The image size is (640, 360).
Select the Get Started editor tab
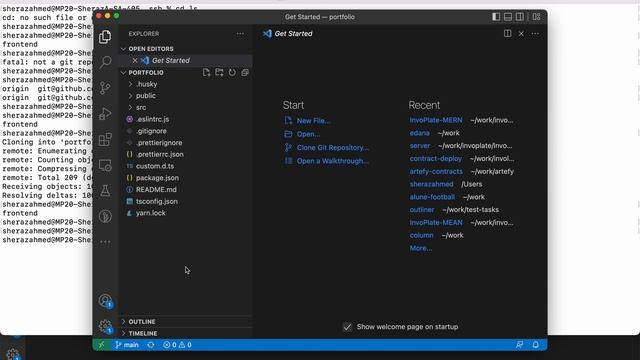[x=288, y=33]
